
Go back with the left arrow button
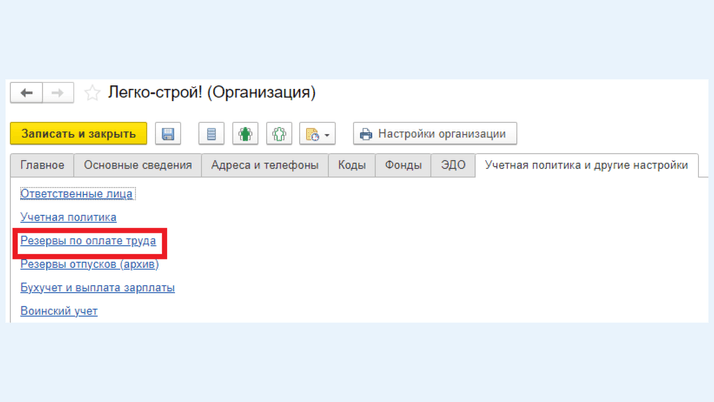pos(26,93)
